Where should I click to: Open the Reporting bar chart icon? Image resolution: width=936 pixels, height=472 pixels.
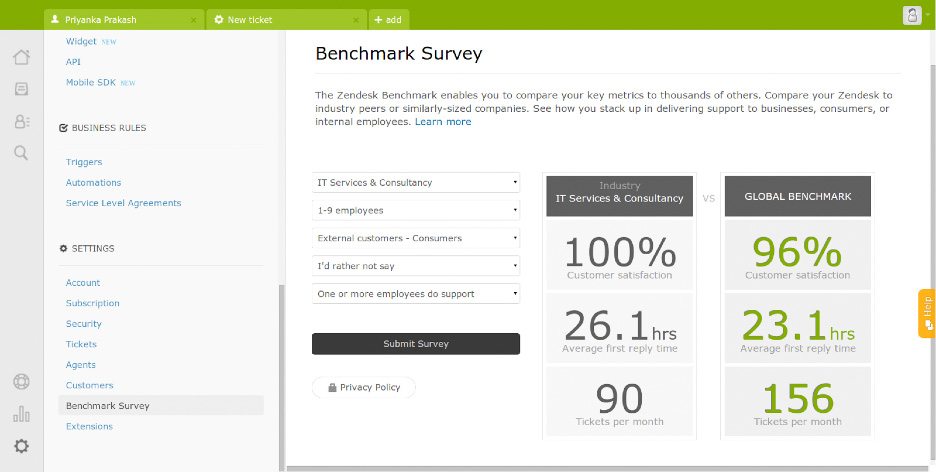(21, 414)
